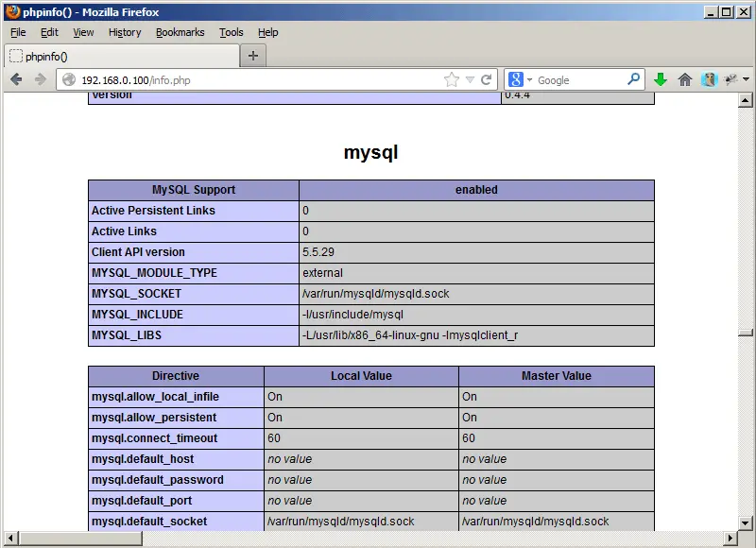This screenshot has width=756, height=548.
Task: Click inside the Google search field
Action: click(580, 80)
